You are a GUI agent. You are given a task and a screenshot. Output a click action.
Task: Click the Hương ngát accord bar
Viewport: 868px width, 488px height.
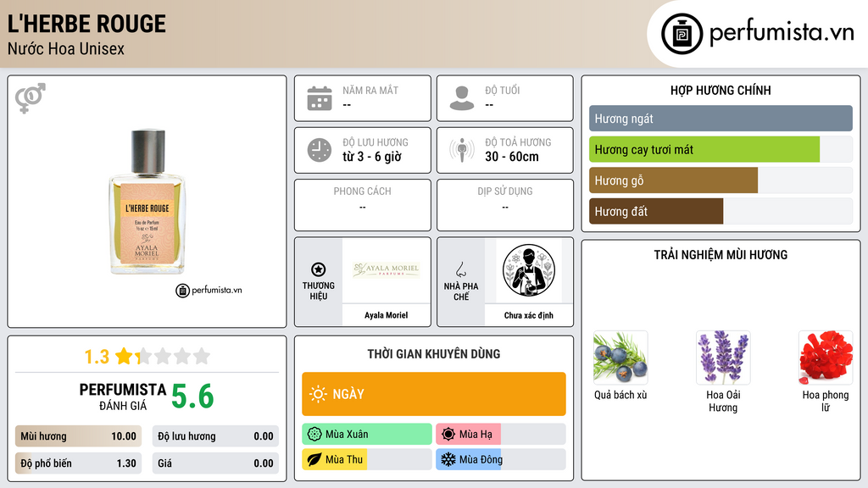[721, 119]
